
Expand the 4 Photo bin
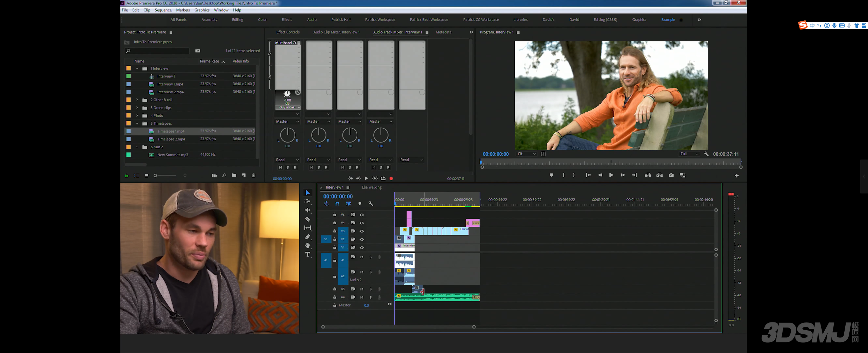(x=137, y=115)
